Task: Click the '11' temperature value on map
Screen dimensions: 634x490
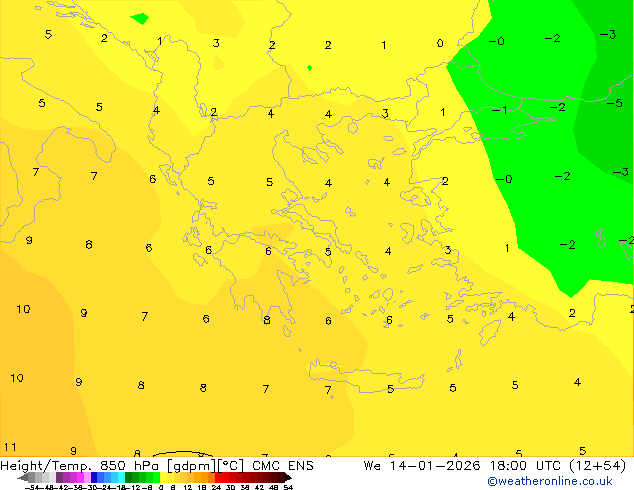Action: (x=10, y=447)
